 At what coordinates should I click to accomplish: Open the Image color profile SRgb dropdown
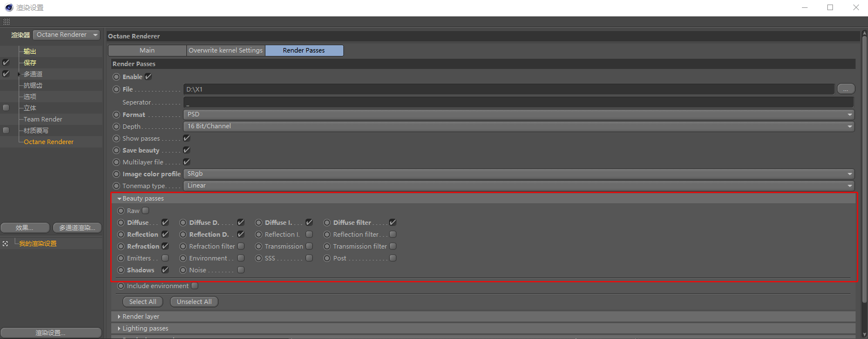click(x=518, y=174)
